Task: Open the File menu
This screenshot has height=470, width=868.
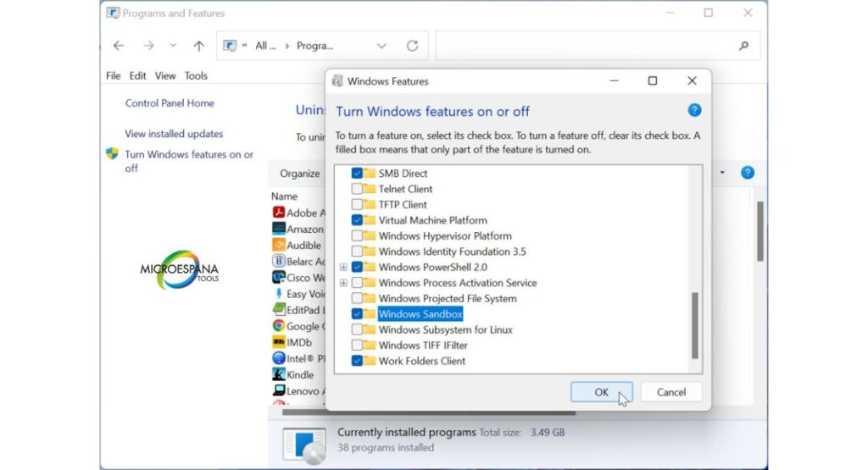Action: (x=113, y=75)
